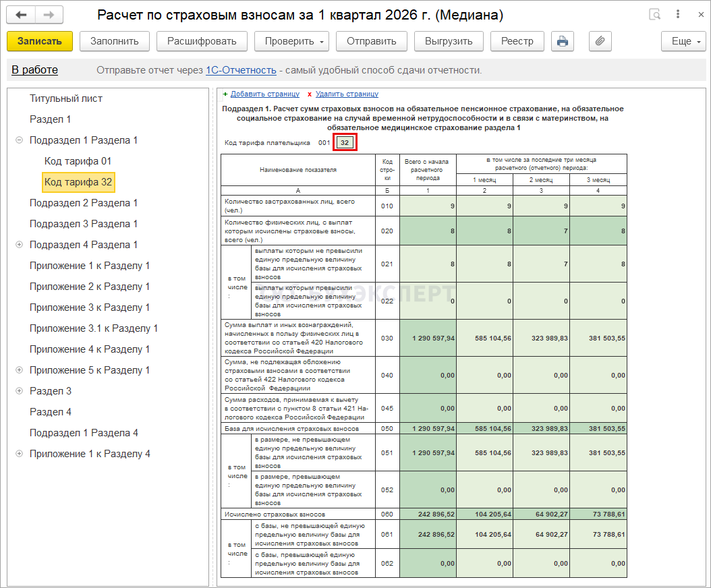Click the printer icon button
Screen dimensions: 711x588
pos(562,41)
